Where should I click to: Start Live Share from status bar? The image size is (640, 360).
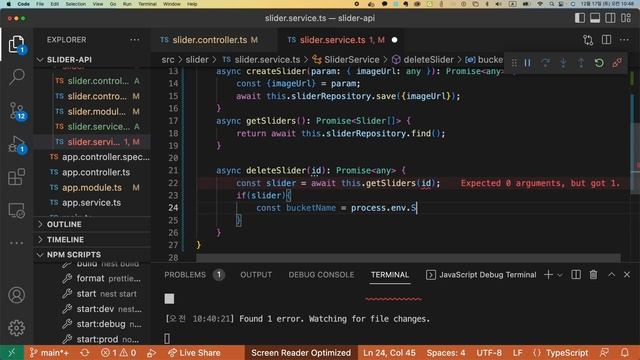click(194, 353)
